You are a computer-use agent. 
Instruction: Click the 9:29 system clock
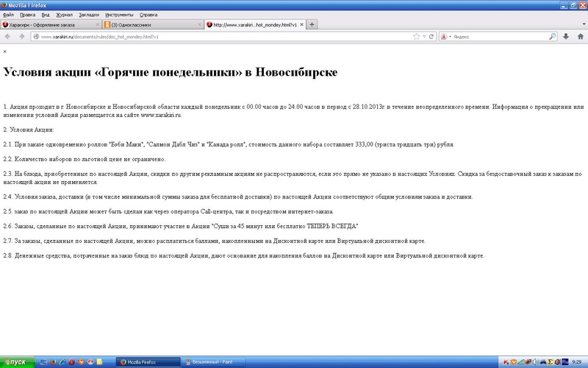coord(577,362)
